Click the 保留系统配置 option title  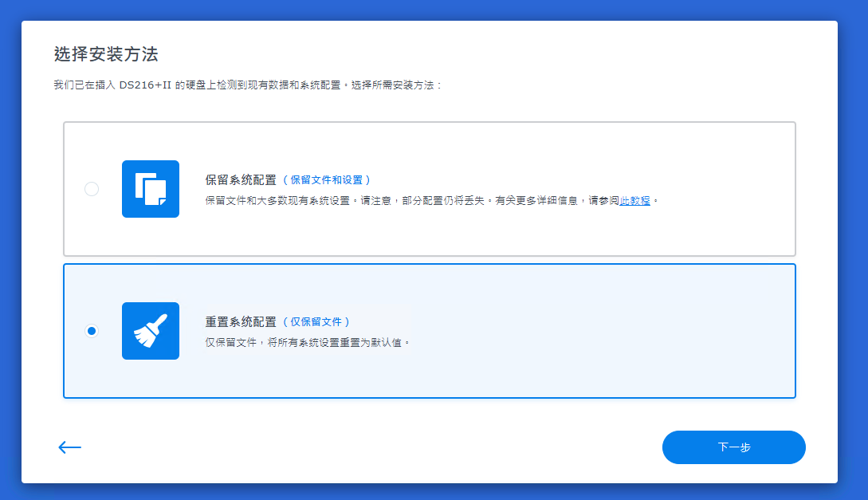point(241,180)
